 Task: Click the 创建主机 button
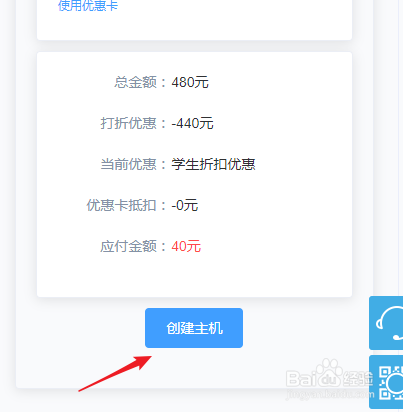click(x=194, y=328)
